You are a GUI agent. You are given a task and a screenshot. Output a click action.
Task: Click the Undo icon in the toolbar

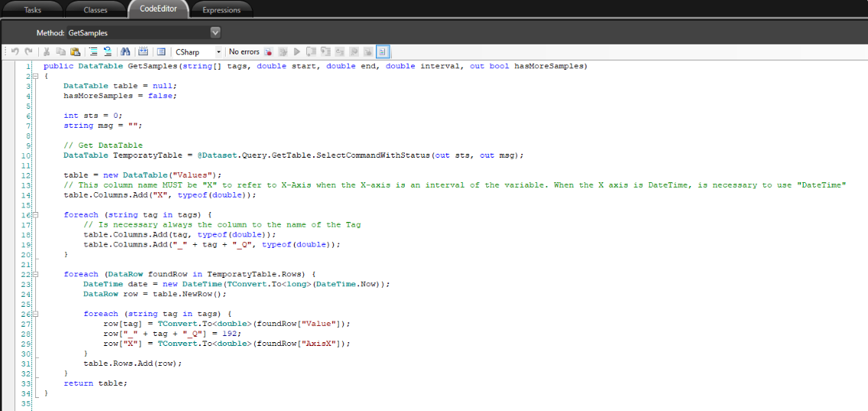point(15,52)
